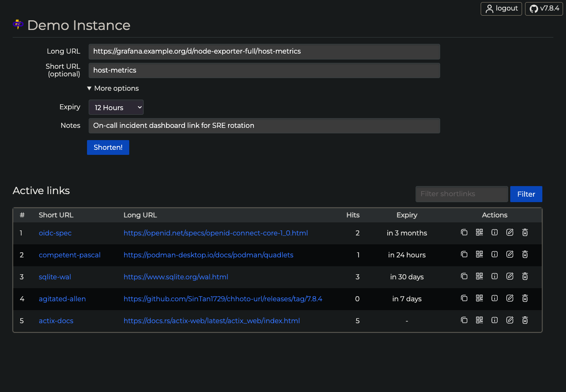Delete the oidc-spec link
This screenshot has width=566, height=392.
pyautogui.click(x=525, y=232)
